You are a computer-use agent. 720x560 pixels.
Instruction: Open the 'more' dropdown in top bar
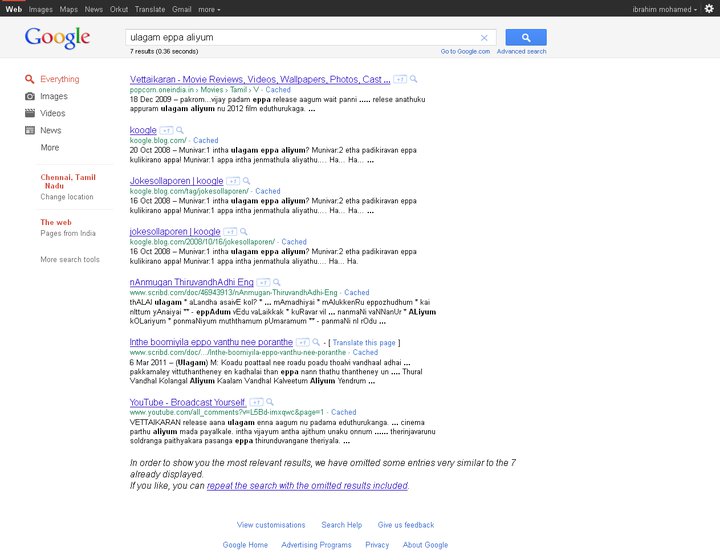[x=209, y=9]
